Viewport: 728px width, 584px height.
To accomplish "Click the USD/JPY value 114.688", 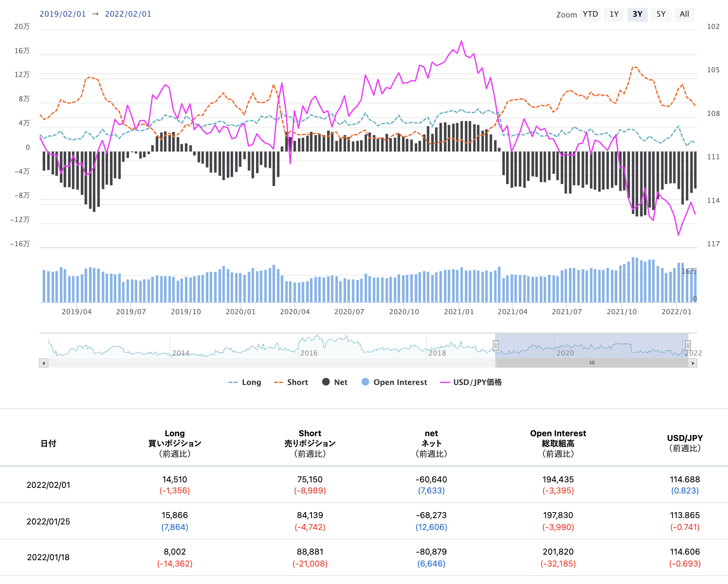I will coord(685,480).
